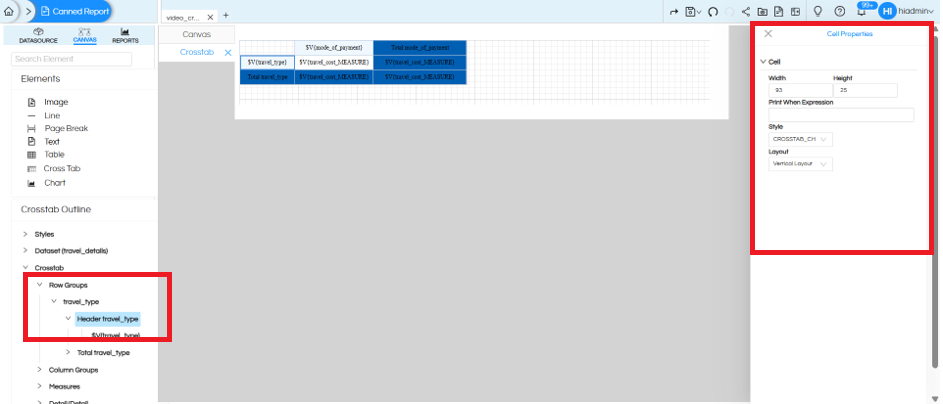The width and height of the screenshot is (943, 404).
Task: Go to the home icon
Action: (x=8, y=11)
